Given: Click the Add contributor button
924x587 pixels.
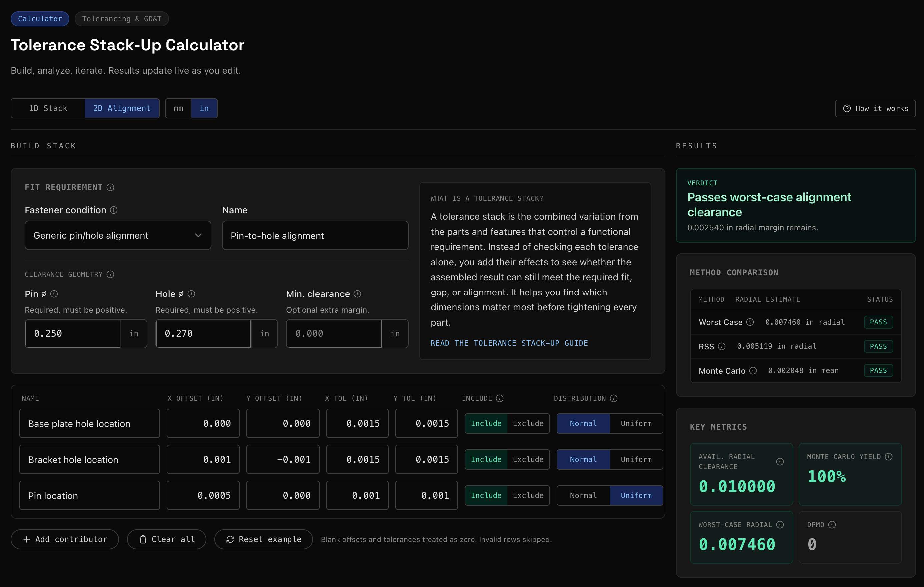Looking at the screenshot, I should (x=65, y=539).
